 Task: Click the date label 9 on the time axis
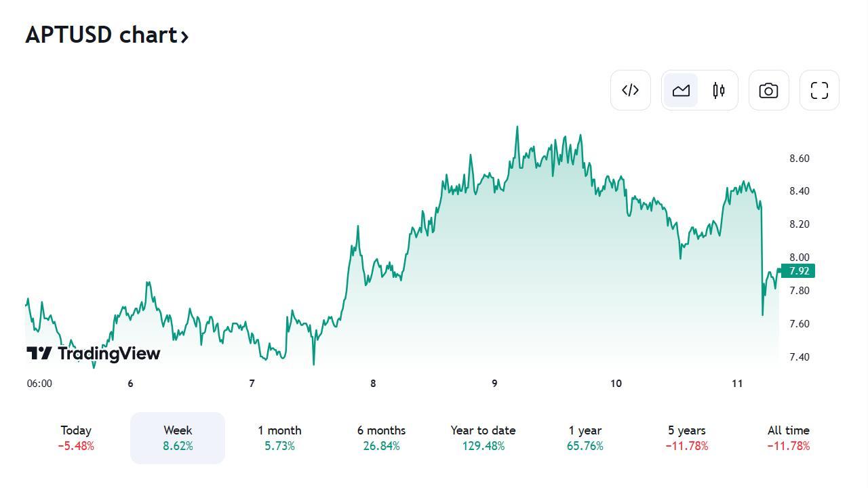click(x=494, y=384)
